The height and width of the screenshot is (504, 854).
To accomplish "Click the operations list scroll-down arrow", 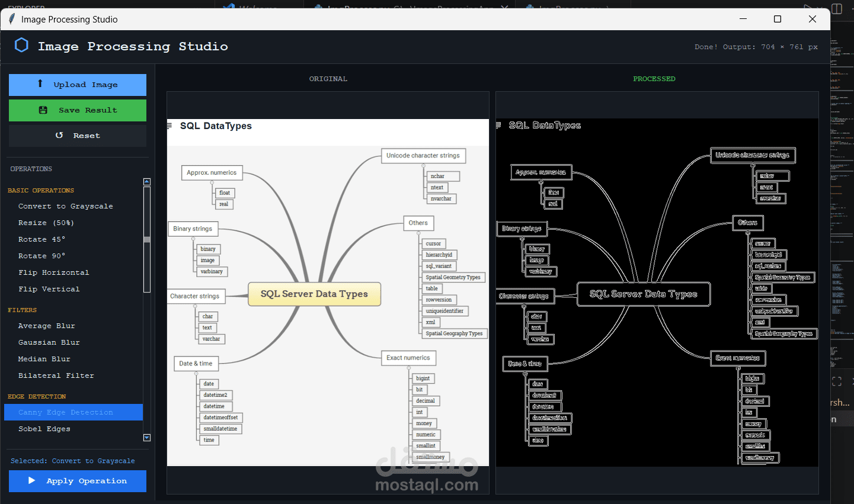I will coord(147,438).
